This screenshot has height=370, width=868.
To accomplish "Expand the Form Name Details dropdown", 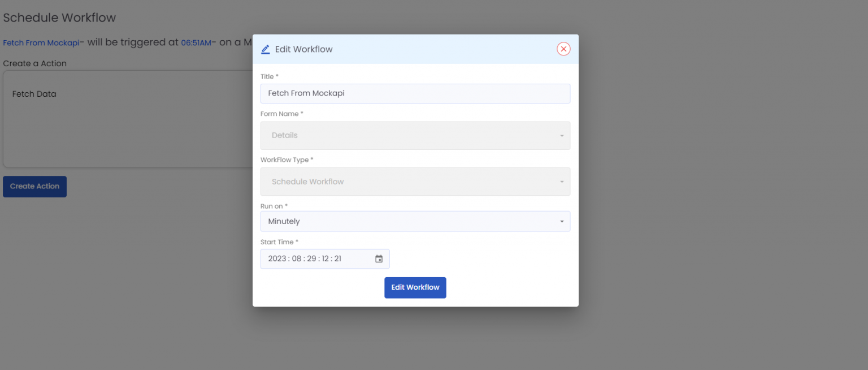I will tap(415, 135).
